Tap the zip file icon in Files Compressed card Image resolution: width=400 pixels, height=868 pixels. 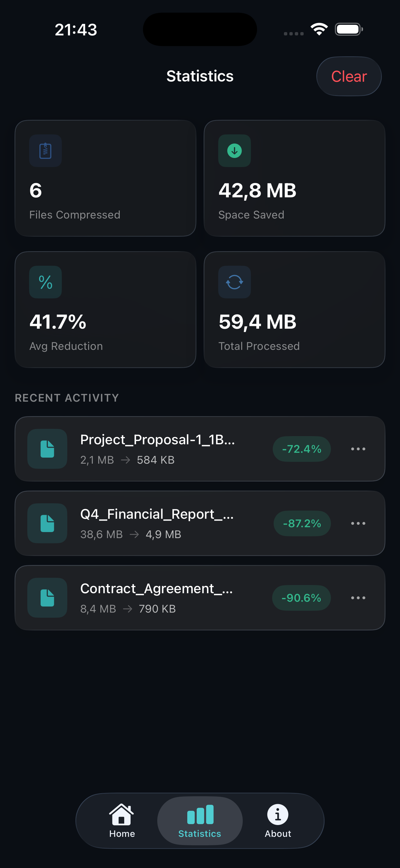(x=45, y=151)
